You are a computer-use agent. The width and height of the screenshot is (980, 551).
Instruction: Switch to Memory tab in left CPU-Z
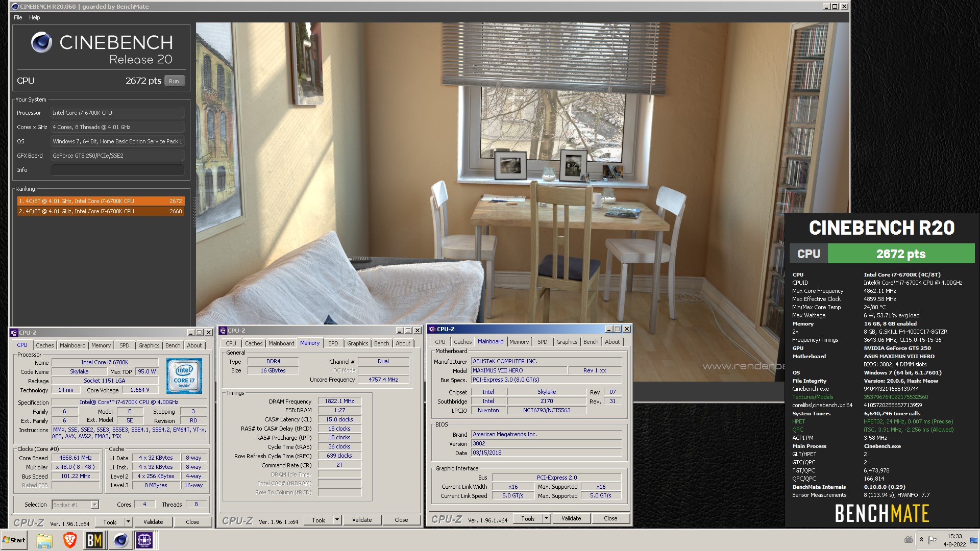coord(101,345)
